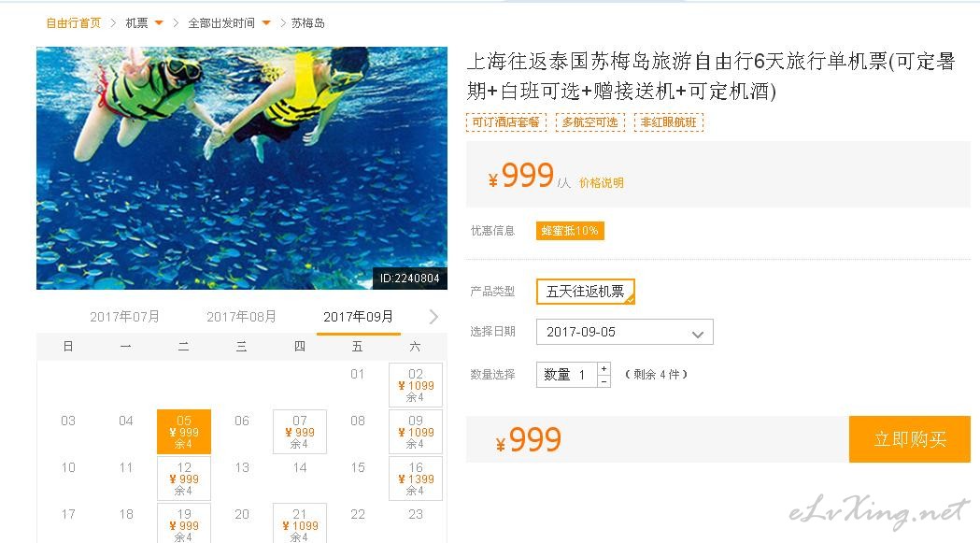This screenshot has height=543, width=980.
Task: Pick September 07 priced ¥999
Action: 300,432
